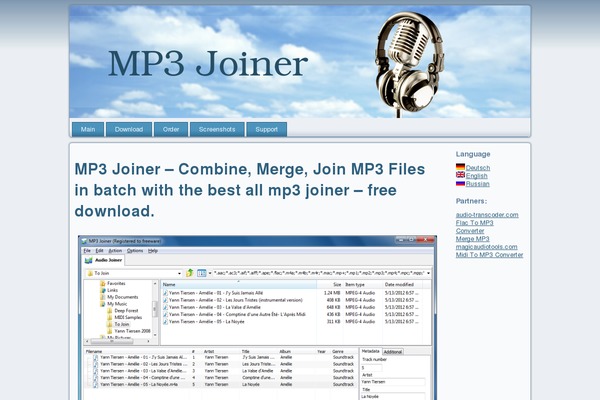Sort by the Date modified column

coord(403,284)
